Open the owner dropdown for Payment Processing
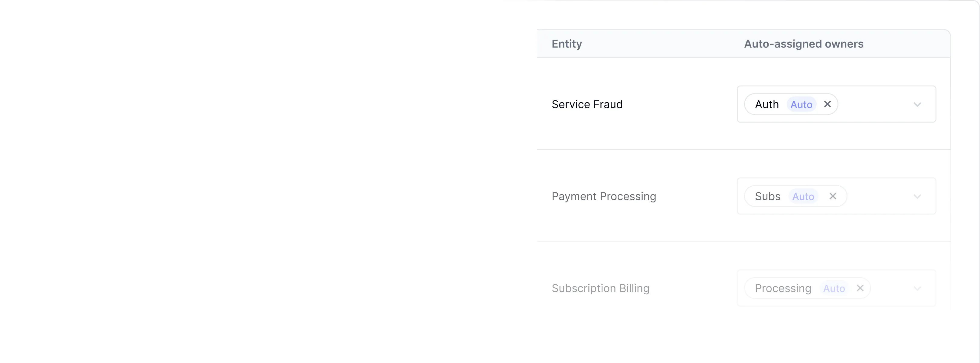 [917, 196]
